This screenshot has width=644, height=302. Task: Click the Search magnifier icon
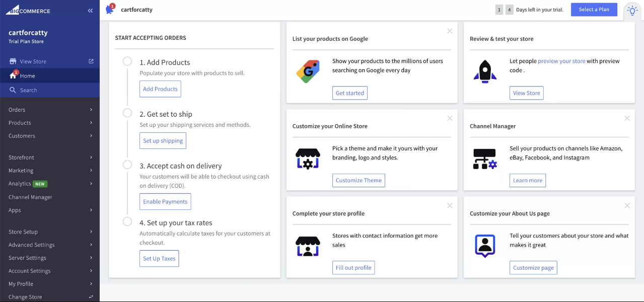pyautogui.click(x=13, y=90)
